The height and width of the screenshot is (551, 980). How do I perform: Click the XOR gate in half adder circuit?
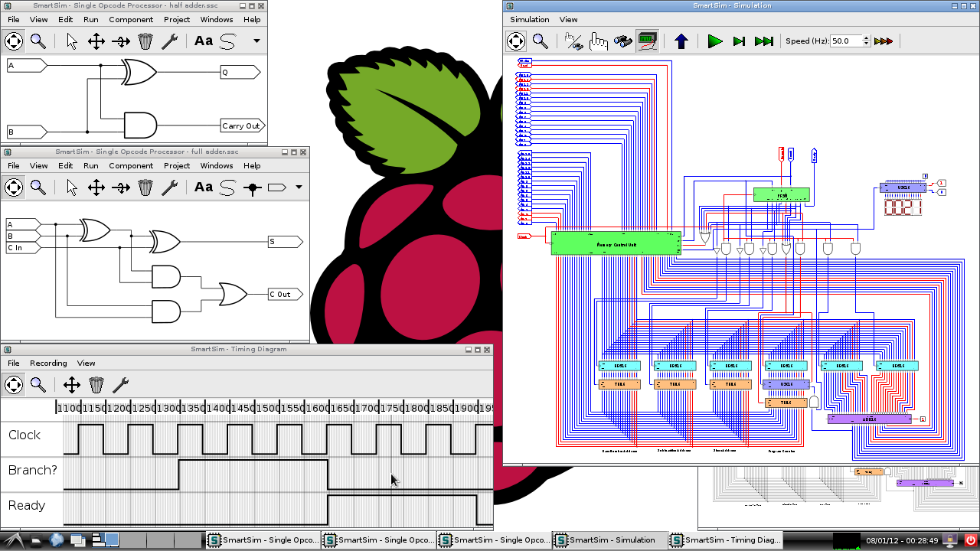(x=139, y=73)
